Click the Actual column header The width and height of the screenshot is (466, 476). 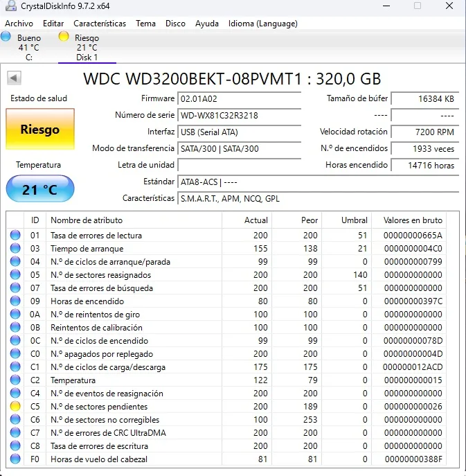pos(247,220)
